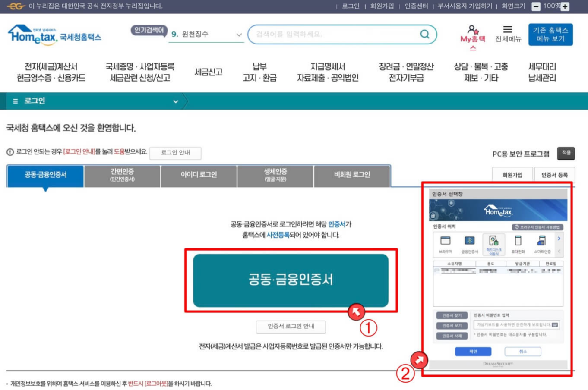Viewport: 588px width, 390px height.
Task: Open 장려금·연말정산 전자기부금 menu
Action: pos(406,72)
